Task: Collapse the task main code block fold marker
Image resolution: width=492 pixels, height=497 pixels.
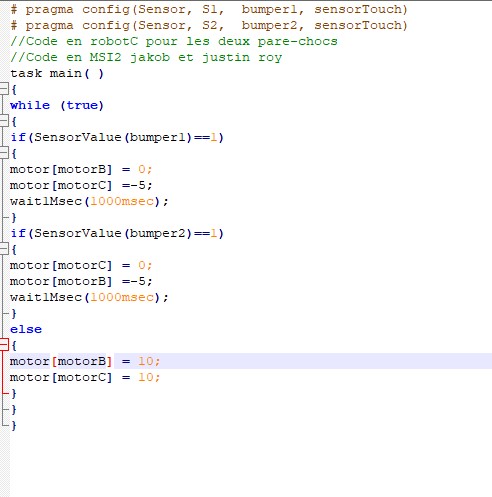Action: pos(3,89)
